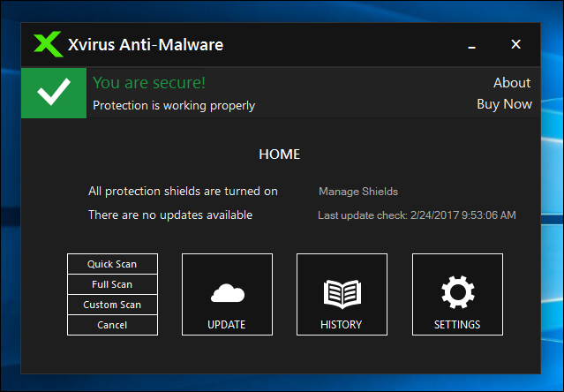This screenshot has height=392, width=564.
Task: Click the Last update check timestamp
Action: pyautogui.click(x=417, y=215)
